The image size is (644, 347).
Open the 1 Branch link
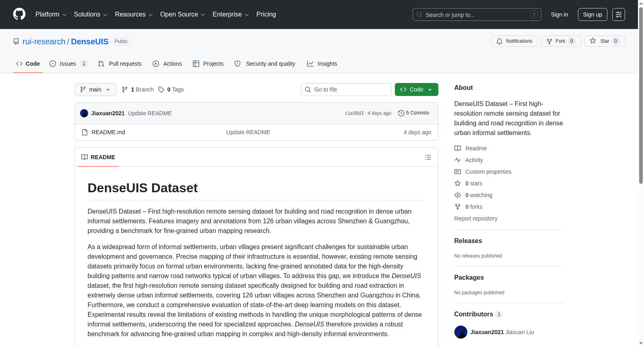pyautogui.click(x=138, y=89)
